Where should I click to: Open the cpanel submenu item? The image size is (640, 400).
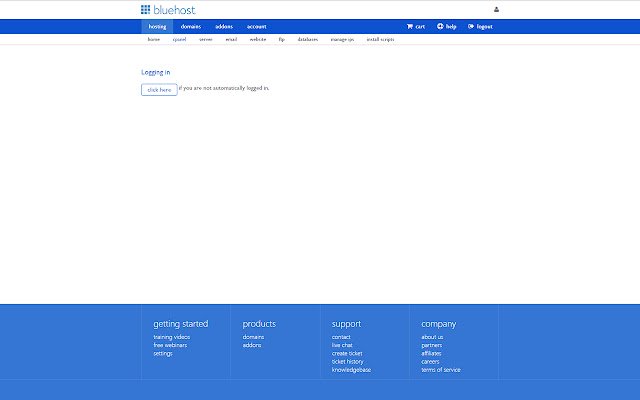pos(180,40)
